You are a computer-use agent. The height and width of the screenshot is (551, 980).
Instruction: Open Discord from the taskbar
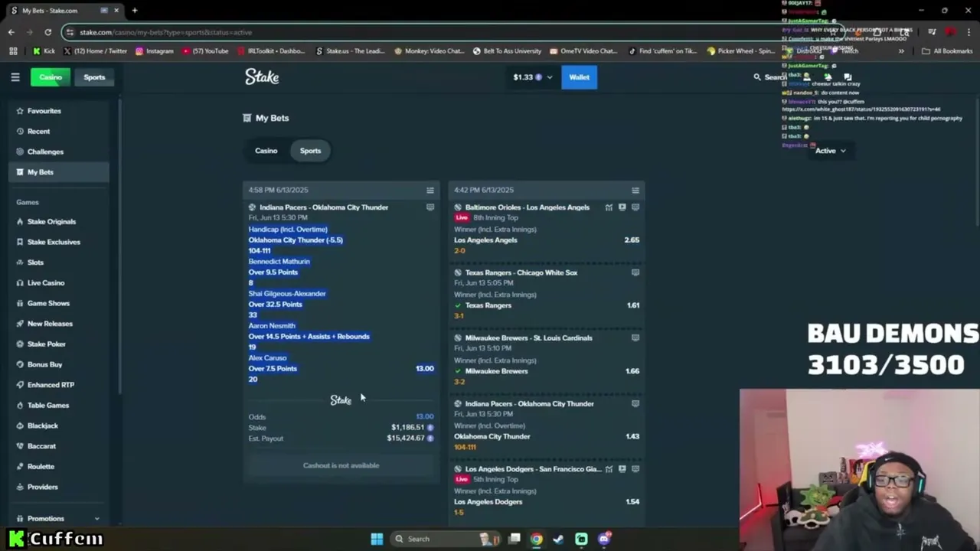603,539
